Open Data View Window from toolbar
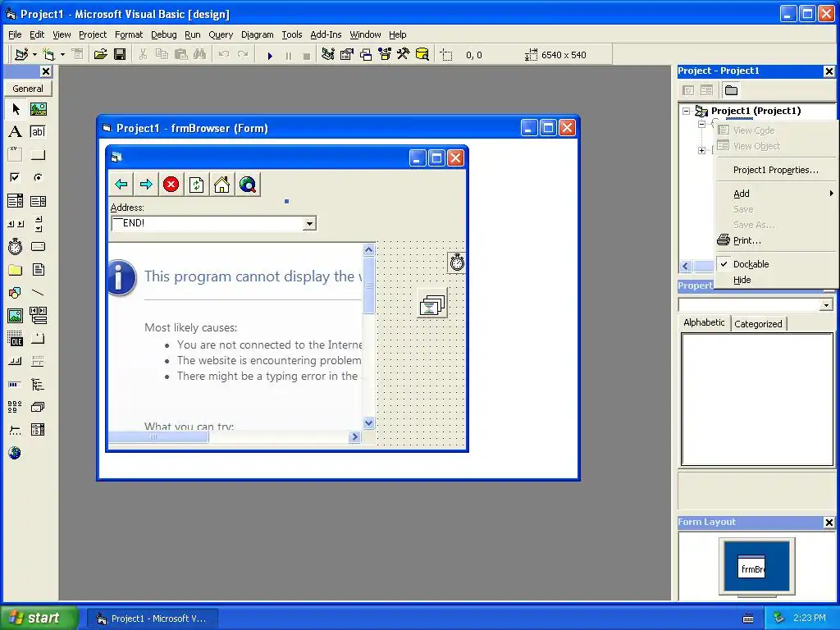This screenshot has height=630, width=840. [x=422, y=55]
